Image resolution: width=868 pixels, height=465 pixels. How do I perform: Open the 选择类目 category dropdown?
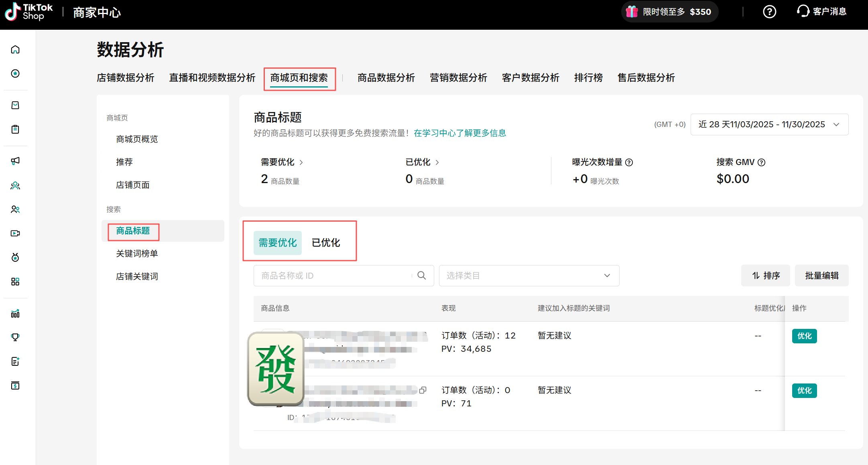point(529,275)
